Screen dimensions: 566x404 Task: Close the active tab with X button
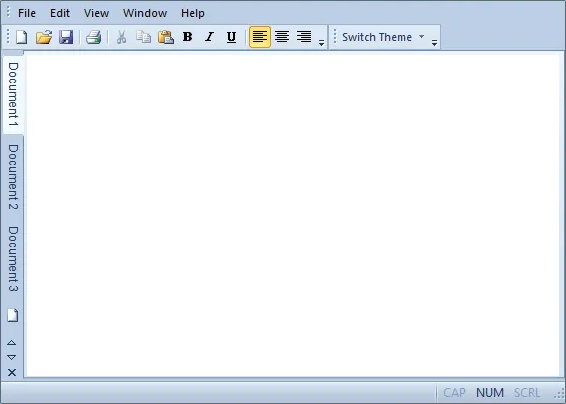[12, 373]
